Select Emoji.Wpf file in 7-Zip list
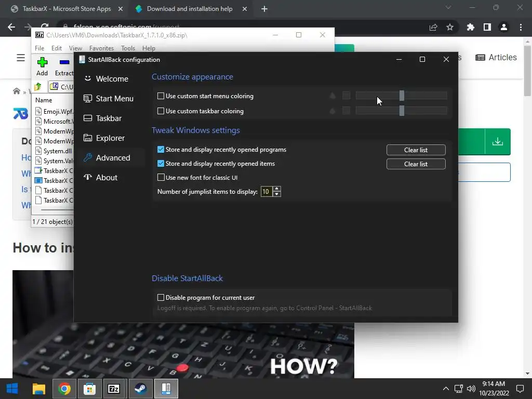This screenshot has height=399, width=532. tap(54, 111)
